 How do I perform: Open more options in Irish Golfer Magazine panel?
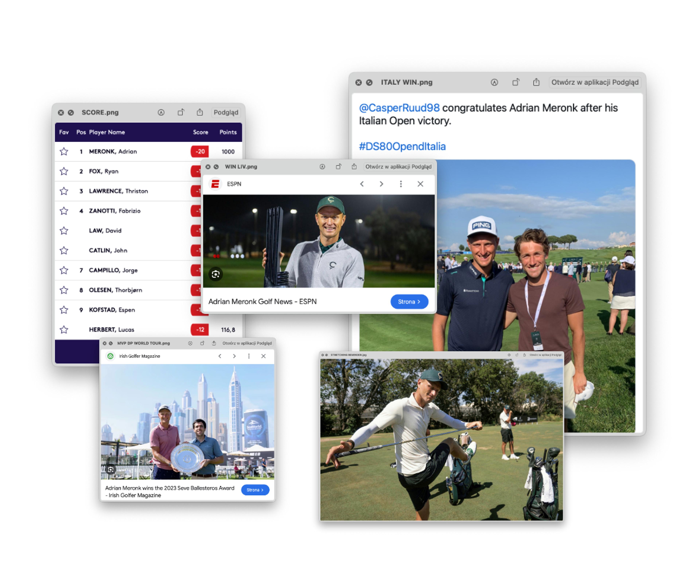click(249, 356)
